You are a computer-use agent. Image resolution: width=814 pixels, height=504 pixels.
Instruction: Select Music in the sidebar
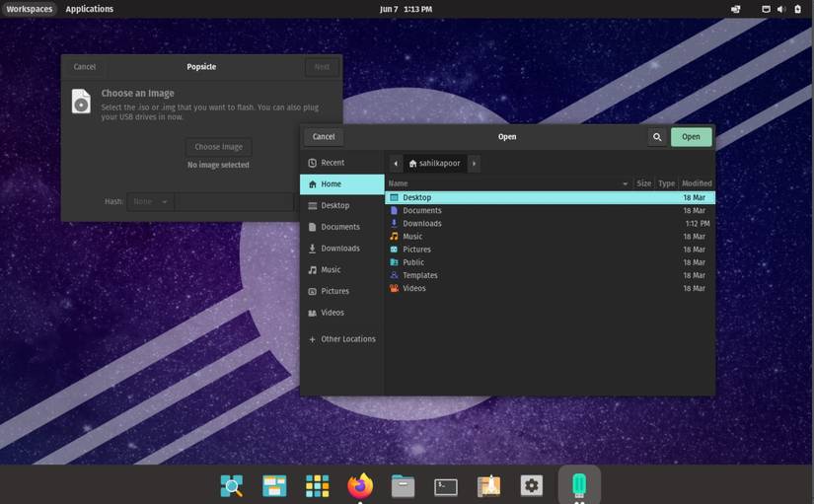tap(342, 269)
